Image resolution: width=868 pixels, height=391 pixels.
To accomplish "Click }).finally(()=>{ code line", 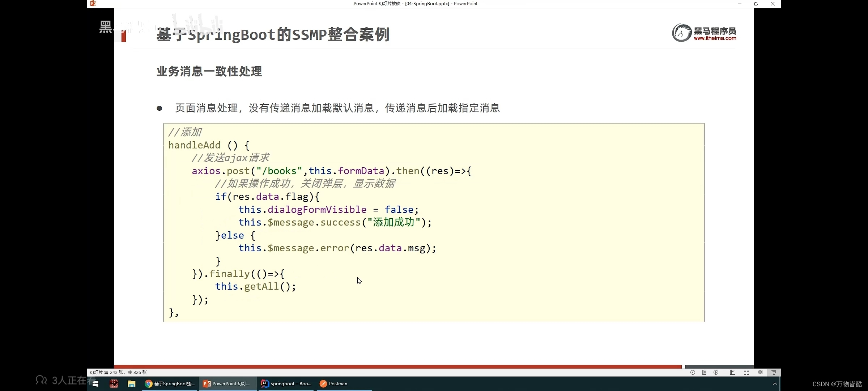I will point(238,274).
